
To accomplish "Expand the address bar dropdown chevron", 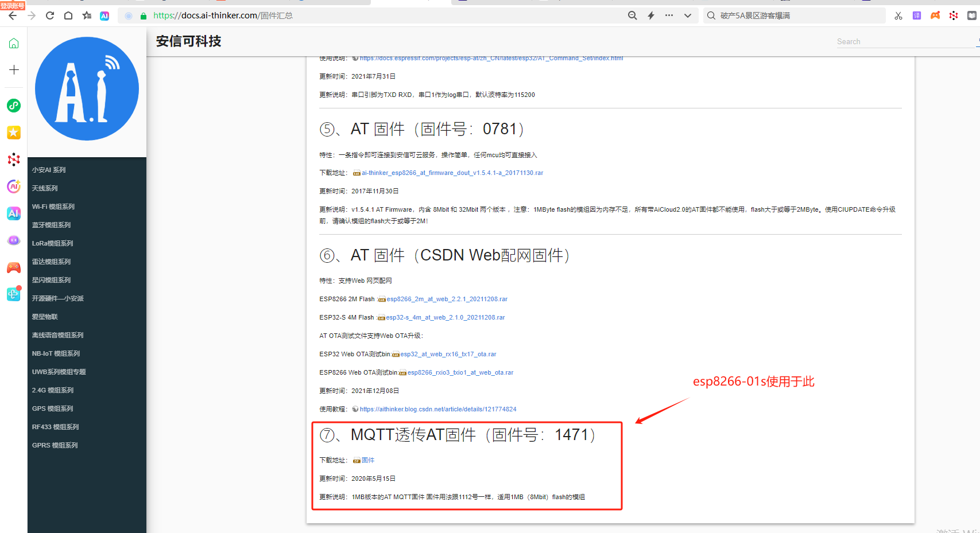I will pyautogui.click(x=688, y=15).
